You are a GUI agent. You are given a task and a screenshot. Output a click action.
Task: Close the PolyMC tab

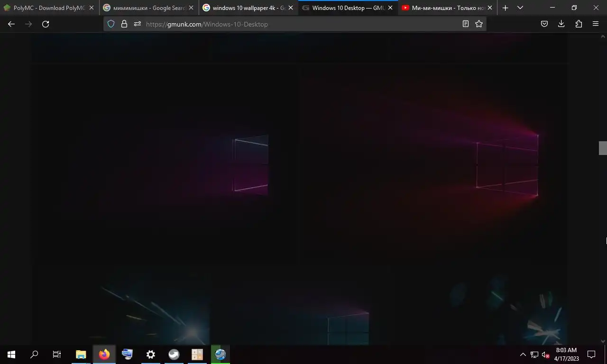click(x=92, y=8)
